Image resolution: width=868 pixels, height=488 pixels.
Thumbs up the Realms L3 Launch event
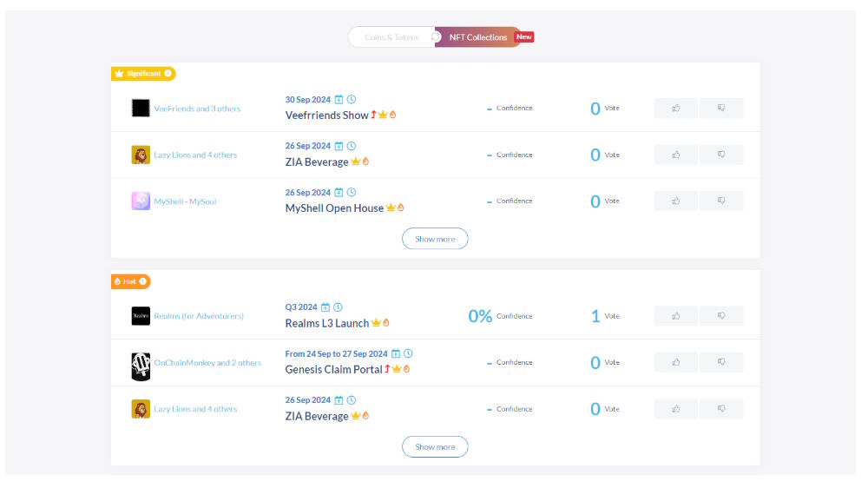click(675, 316)
